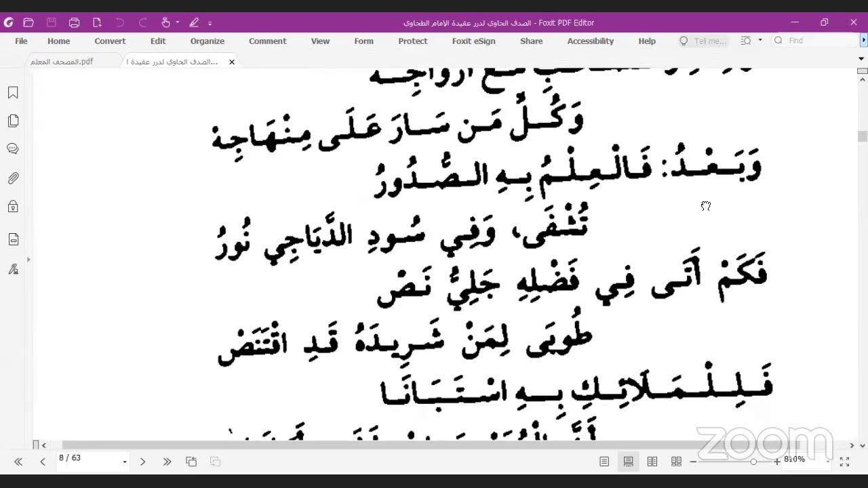Open the Customize Quick Access Toolbar arrow
The image size is (868, 488).
click(210, 23)
